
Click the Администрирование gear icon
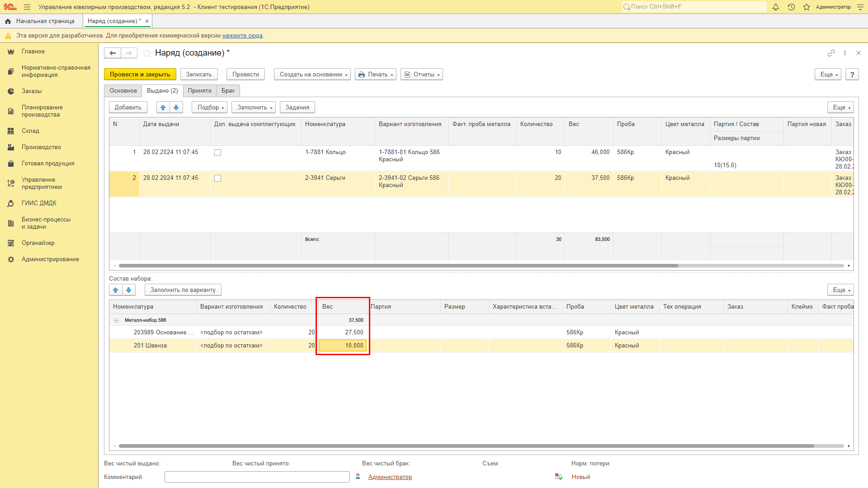(11, 259)
